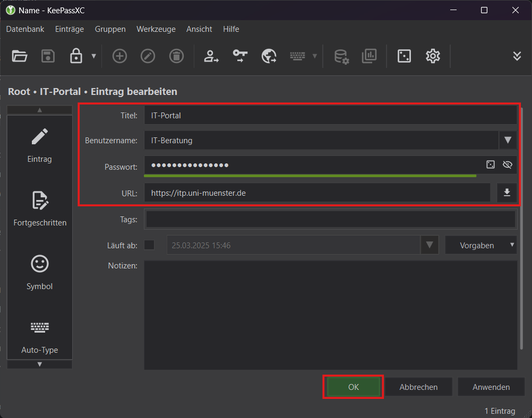Click the password strength indicator bar

pyautogui.click(x=310, y=175)
